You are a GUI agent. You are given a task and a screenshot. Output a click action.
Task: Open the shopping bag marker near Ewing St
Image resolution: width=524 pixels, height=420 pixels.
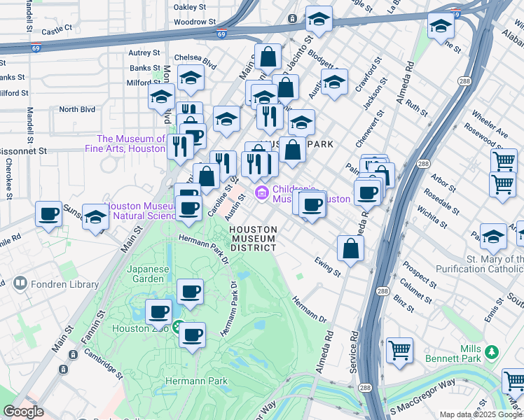[350, 248]
